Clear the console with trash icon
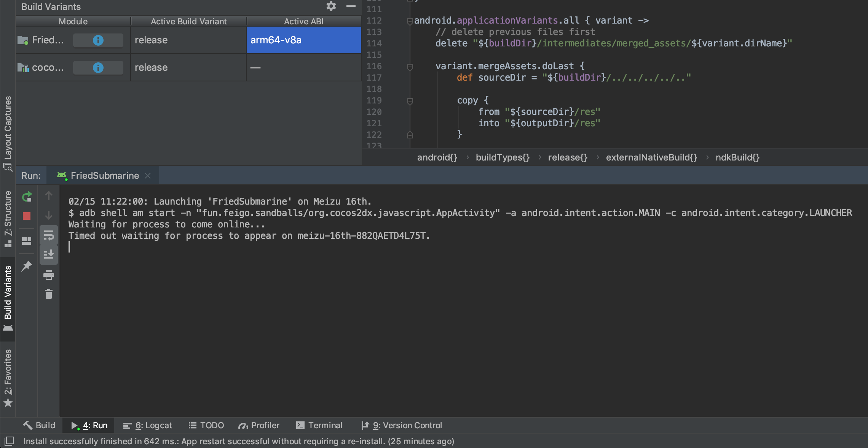The image size is (868, 448). tap(49, 294)
